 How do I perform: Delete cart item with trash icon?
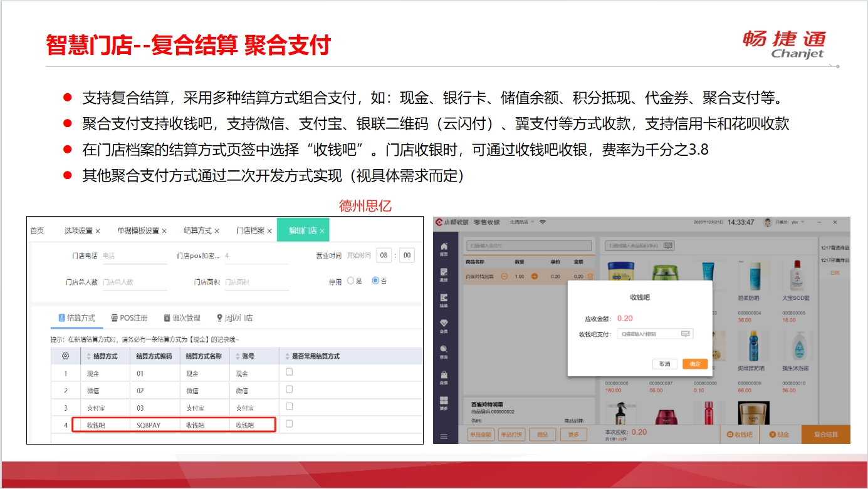coord(590,276)
